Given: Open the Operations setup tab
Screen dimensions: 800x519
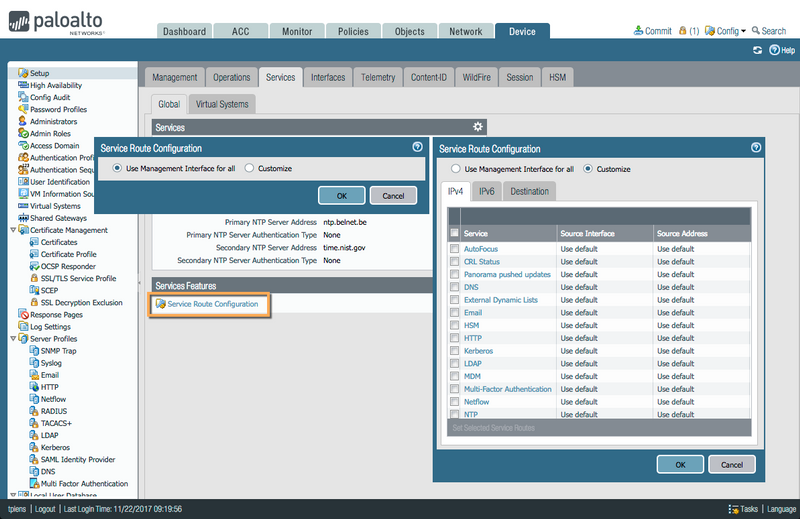Looking at the screenshot, I should tap(232, 77).
